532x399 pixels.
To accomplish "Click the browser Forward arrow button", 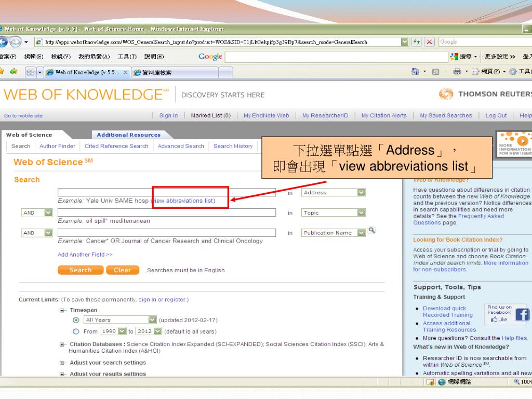I will [15, 42].
